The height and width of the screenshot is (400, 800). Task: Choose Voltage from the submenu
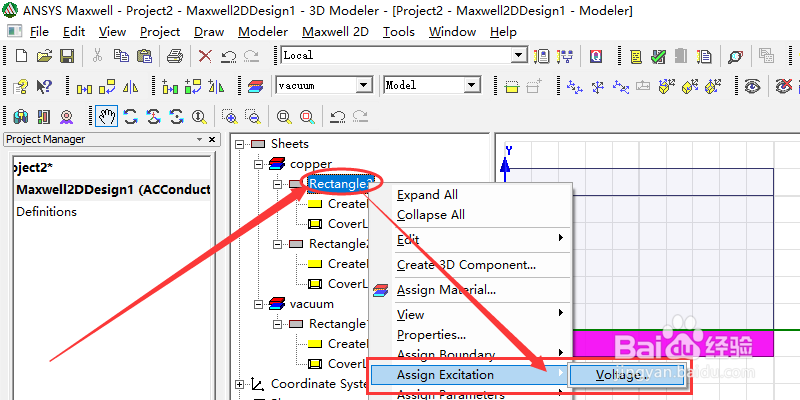627,375
